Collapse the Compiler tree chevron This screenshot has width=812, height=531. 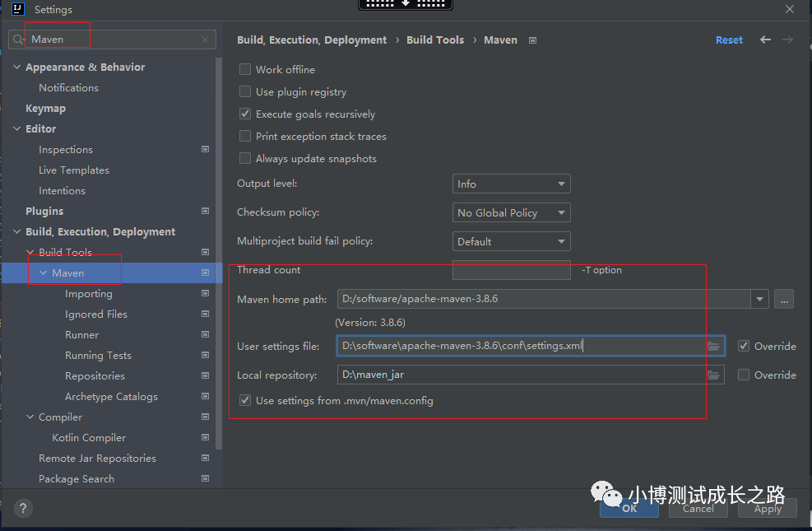(30, 417)
